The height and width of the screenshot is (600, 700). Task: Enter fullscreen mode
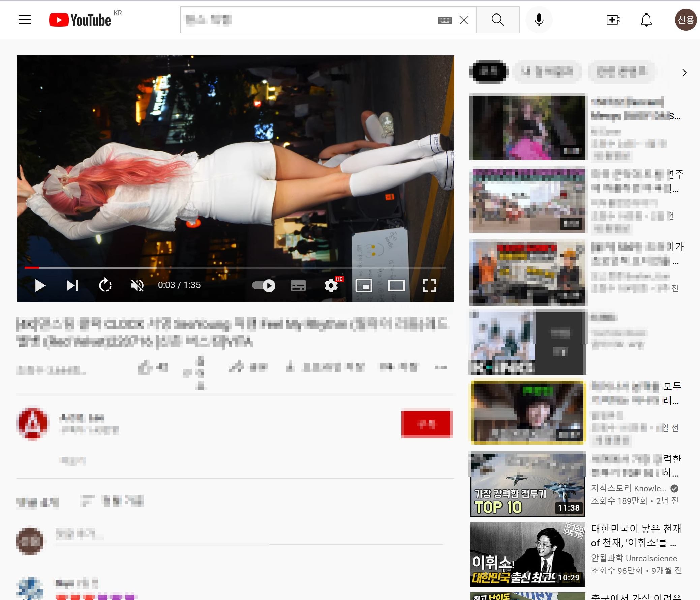pyautogui.click(x=429, y=285)
